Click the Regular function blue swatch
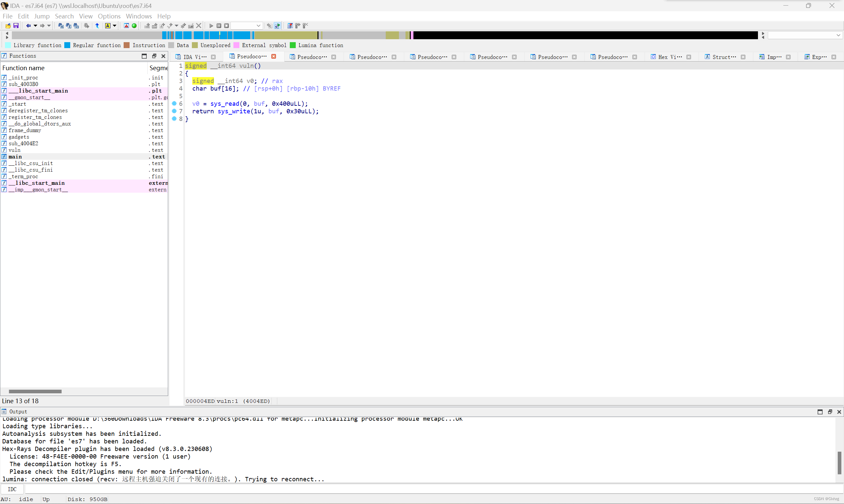The height and width of the screenshot is (504, 844). [x=67, y=45]
